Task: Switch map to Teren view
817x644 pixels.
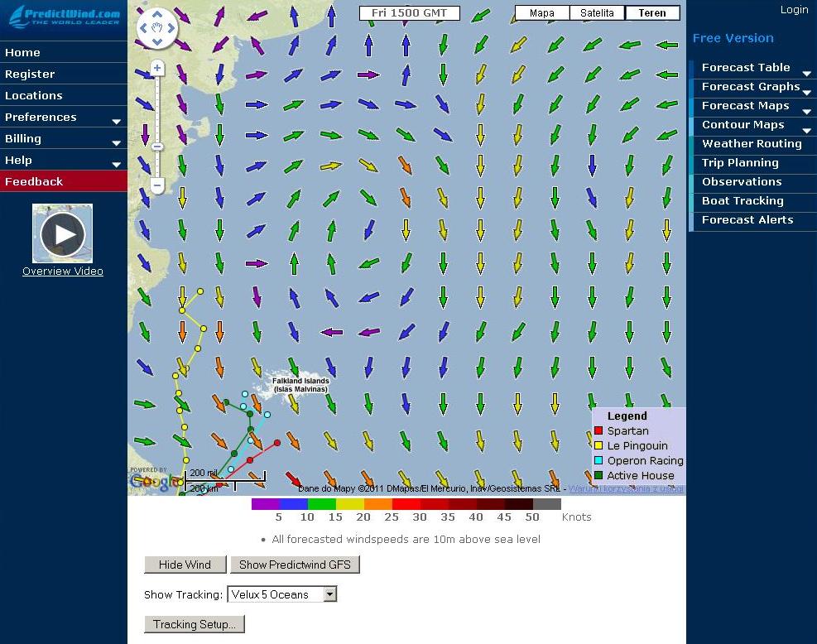Action: coord(652,13)
